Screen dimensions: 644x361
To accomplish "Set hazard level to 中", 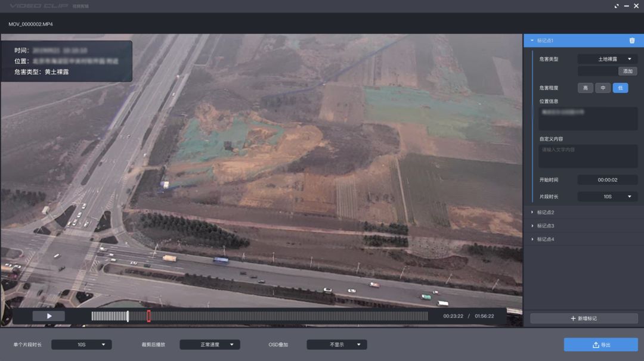I will (602, 88).
